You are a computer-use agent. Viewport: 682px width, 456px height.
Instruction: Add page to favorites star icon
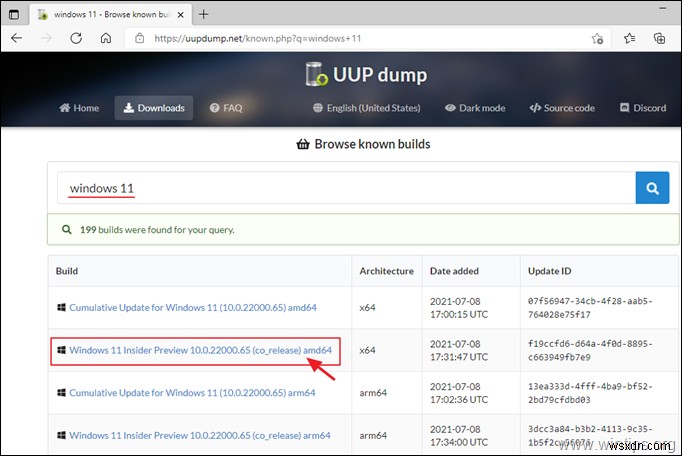(x=597, y=38)
